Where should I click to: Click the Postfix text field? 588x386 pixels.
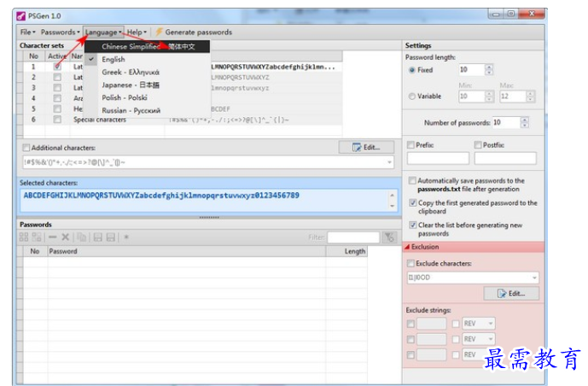pos(505,158)
